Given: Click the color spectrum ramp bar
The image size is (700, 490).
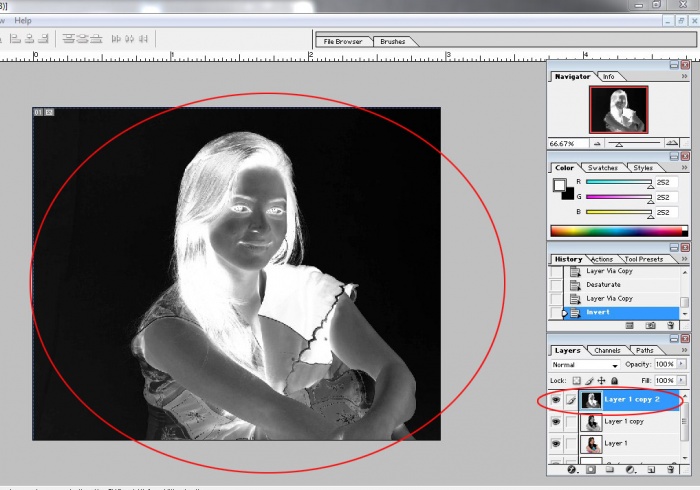Looking at the screenshot, I should pos(614,231).
